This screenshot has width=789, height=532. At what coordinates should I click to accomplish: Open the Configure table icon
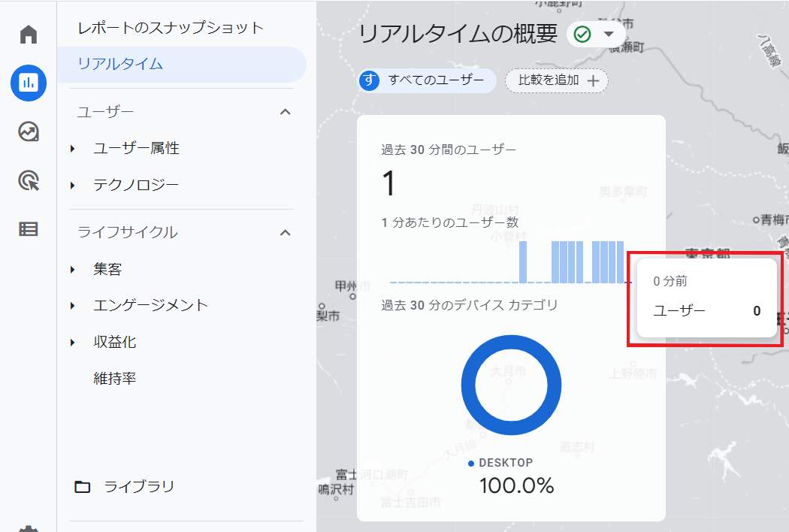pos(29,229)
